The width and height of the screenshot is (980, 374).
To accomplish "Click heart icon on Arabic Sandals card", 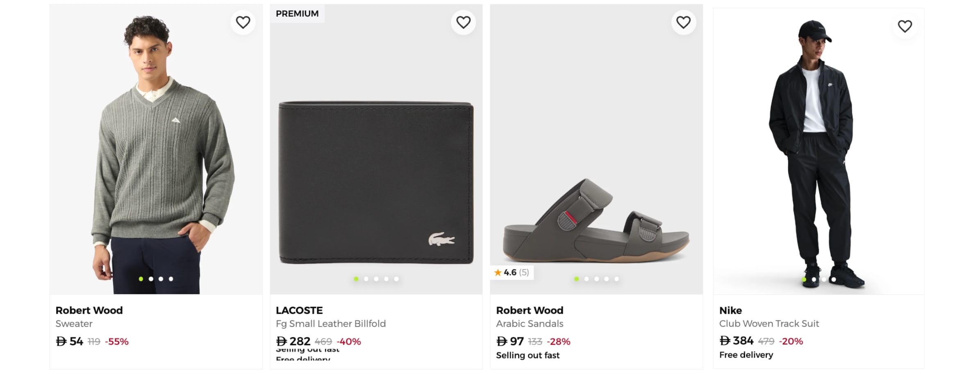I will click(x=683, y=22).
